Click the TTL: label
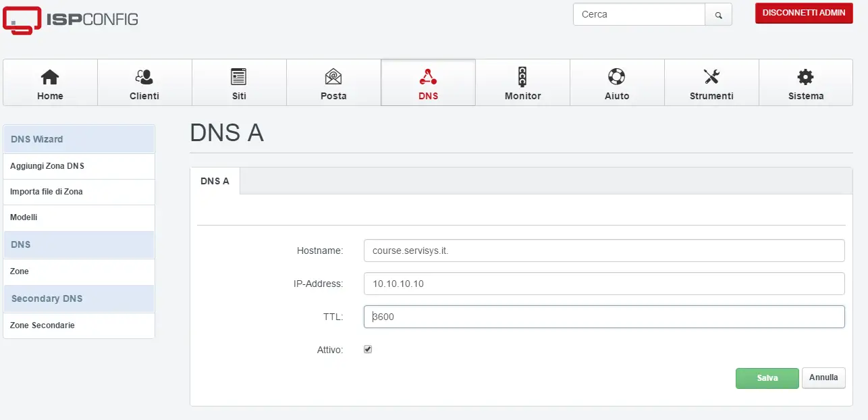 click(333, 317)
